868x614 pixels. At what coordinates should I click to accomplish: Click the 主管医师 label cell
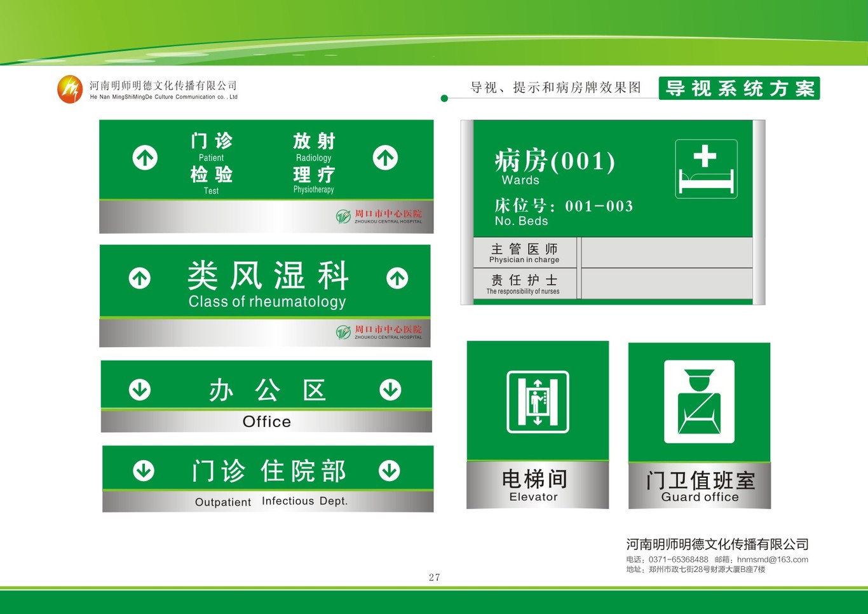pos(525,253)
